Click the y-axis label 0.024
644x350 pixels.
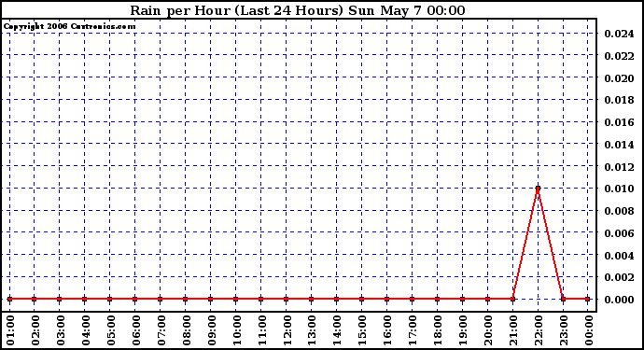pyautogui.click(x=619, y=34)
